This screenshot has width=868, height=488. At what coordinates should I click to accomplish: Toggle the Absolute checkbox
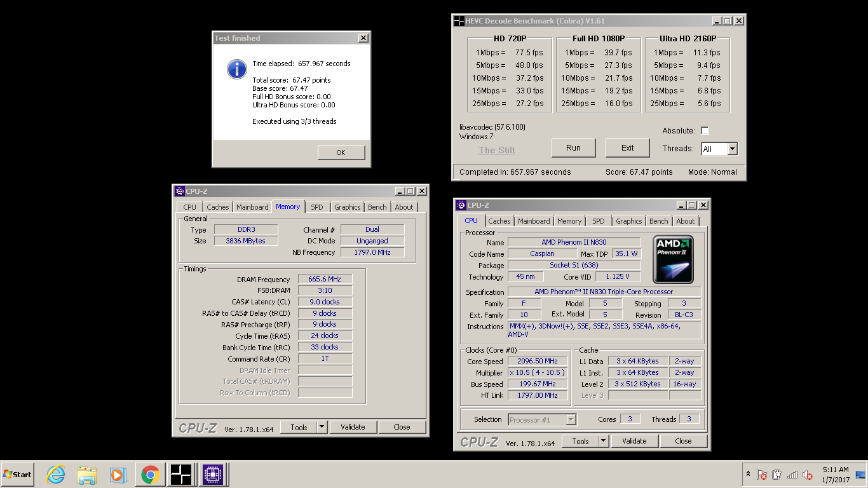coord(705,131)
